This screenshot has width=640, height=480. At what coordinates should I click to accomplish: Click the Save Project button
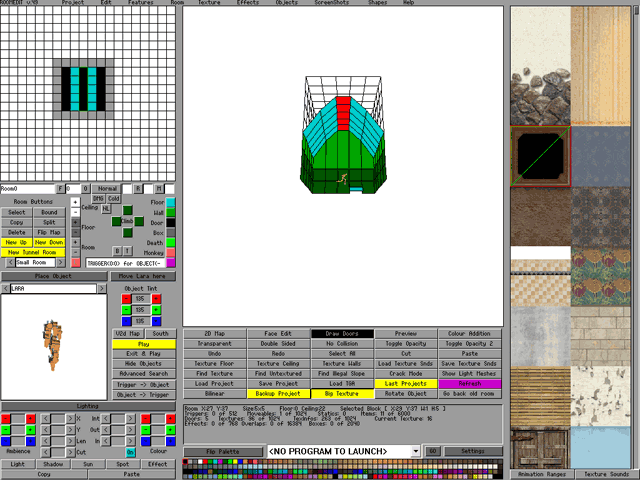tap(277, 383)
